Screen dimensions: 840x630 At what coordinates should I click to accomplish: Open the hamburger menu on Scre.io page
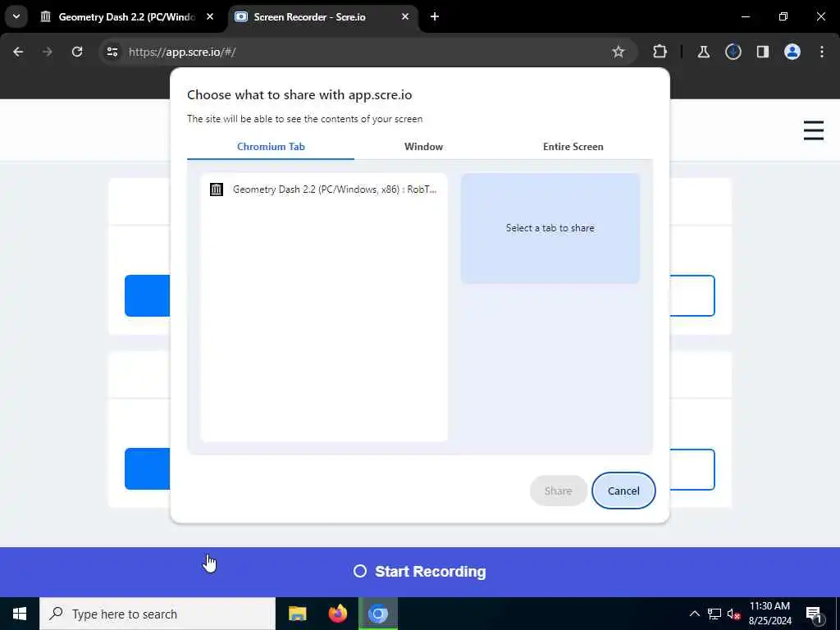(813, 130)
